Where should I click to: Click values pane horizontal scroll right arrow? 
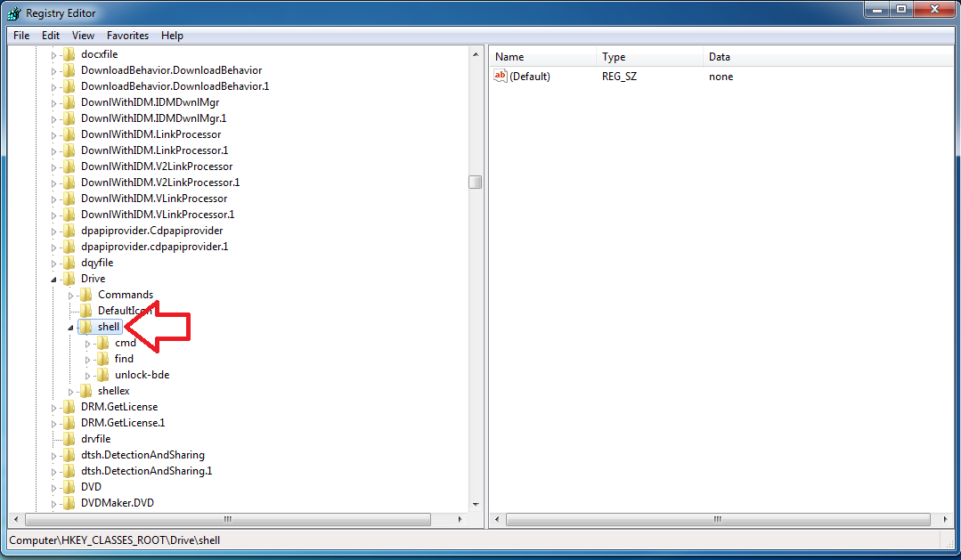(x=946, y=520)
